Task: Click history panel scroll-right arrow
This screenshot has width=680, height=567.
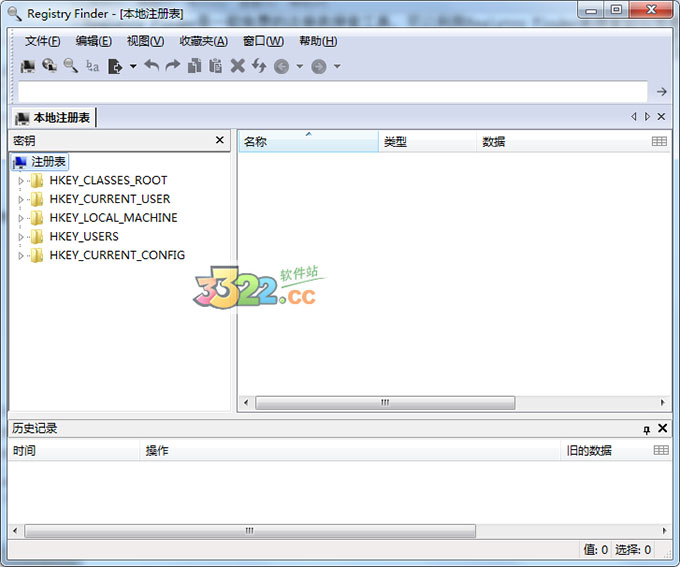Action: 664,531
